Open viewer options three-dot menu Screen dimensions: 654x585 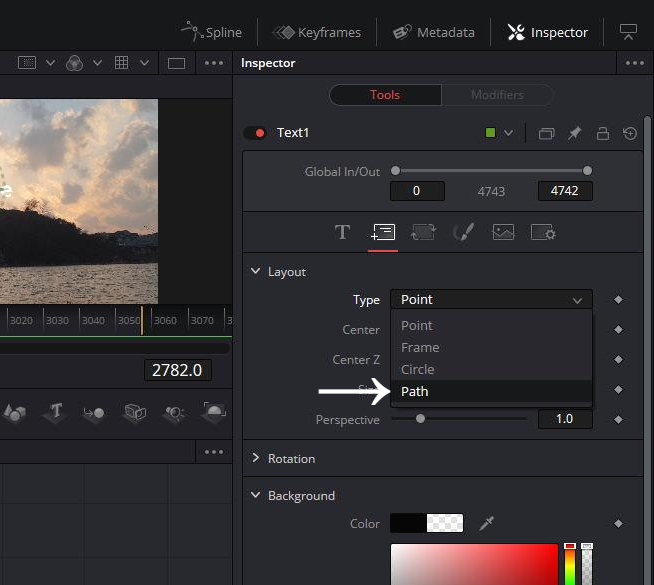tap(214, 63)
